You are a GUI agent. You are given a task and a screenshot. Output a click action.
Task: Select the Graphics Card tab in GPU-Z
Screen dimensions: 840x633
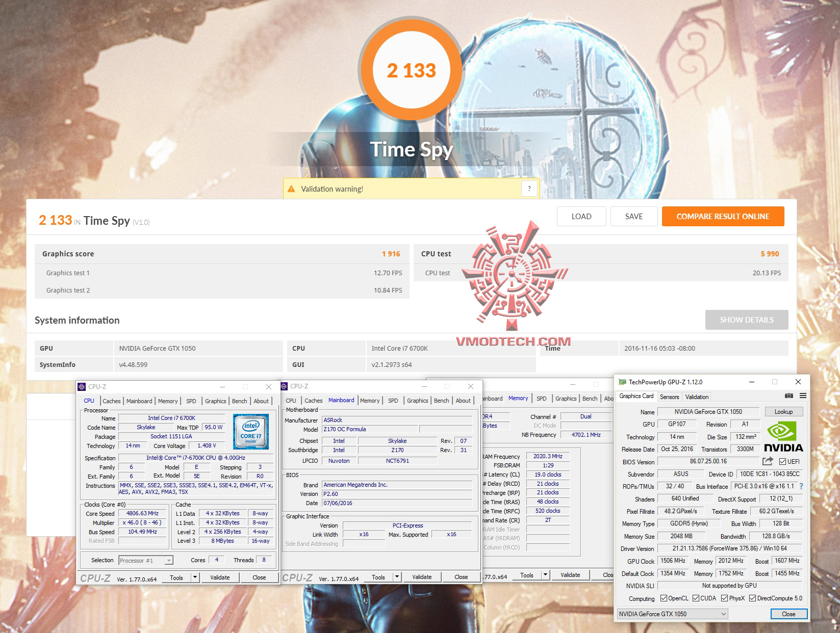click(636, 396)
